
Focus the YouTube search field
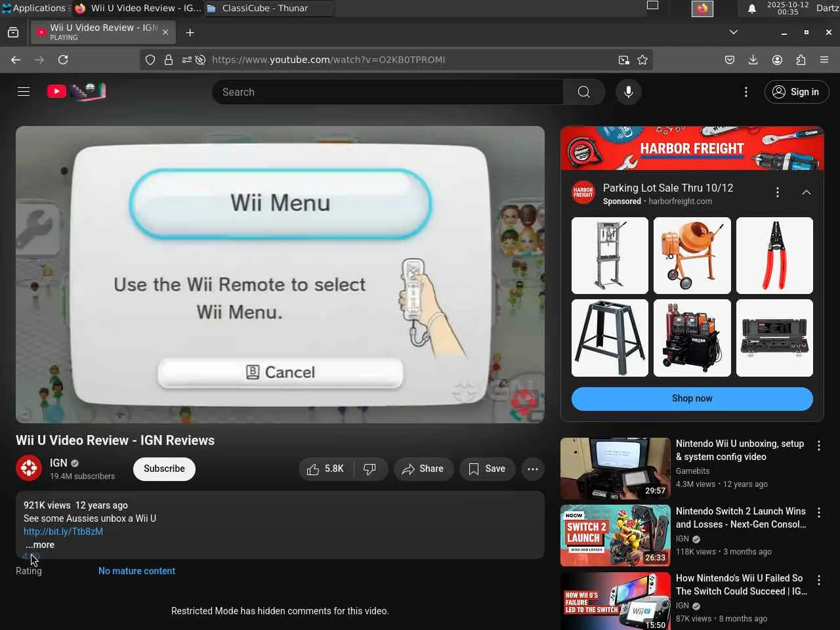pos(387,92)
